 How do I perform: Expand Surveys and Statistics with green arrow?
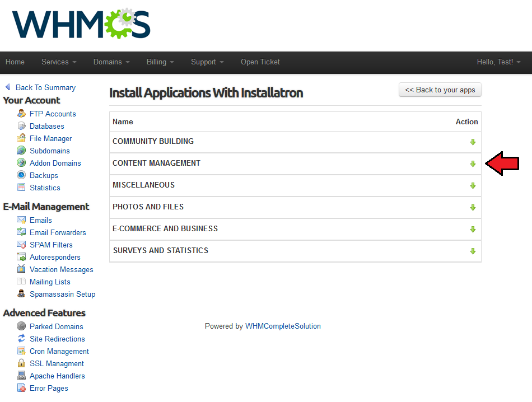tap(473, 251)
